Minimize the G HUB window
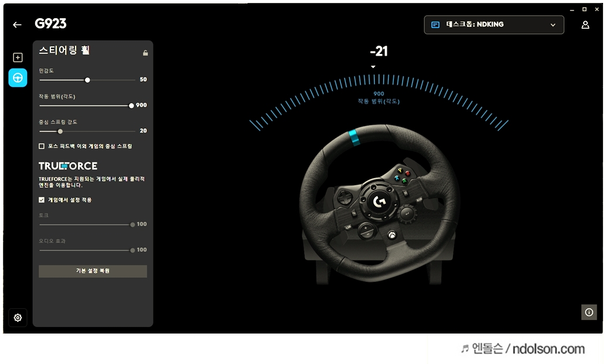606x364 pixels. pyautogui.click(x=572, y=9)
